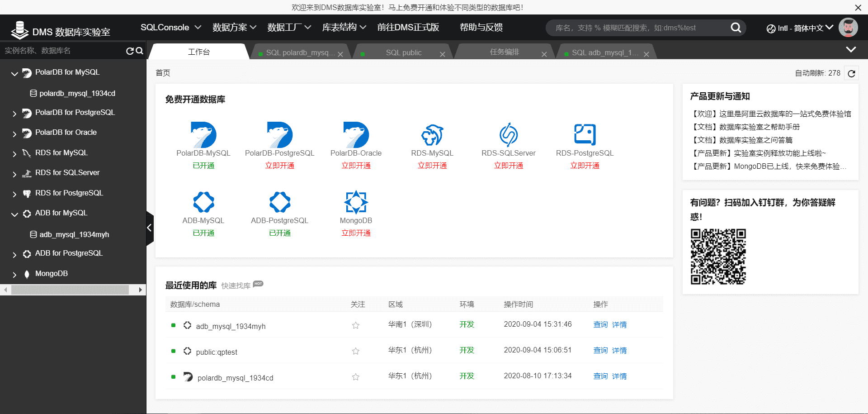Click 立即开通 under RDS-MySQL
The width and height of the screenshot is (868, 414).
pos(432,166)
